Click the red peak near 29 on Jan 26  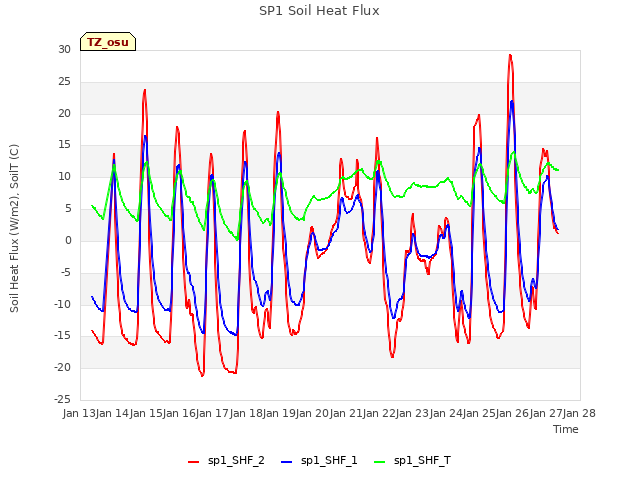coord(510,55)
